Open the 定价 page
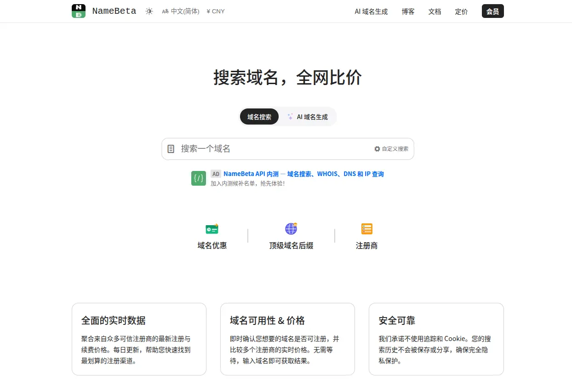The image size is (572, 392). 461,11
